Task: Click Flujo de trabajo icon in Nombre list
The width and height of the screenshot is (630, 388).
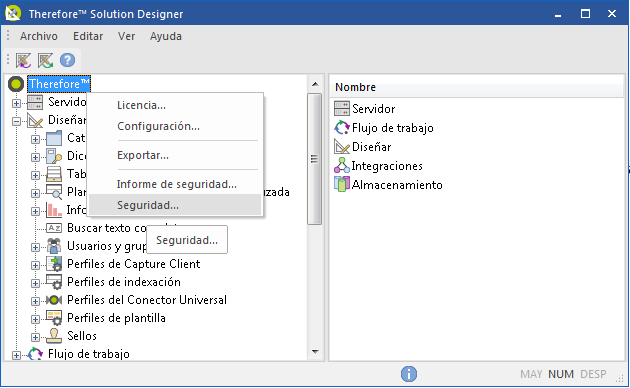Action: [342, 128]
